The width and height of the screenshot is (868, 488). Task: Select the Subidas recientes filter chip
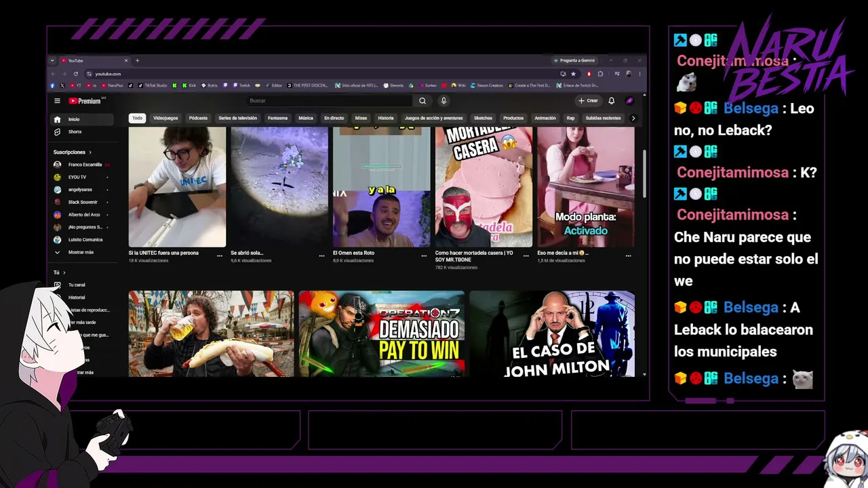[x=604, y=118]
